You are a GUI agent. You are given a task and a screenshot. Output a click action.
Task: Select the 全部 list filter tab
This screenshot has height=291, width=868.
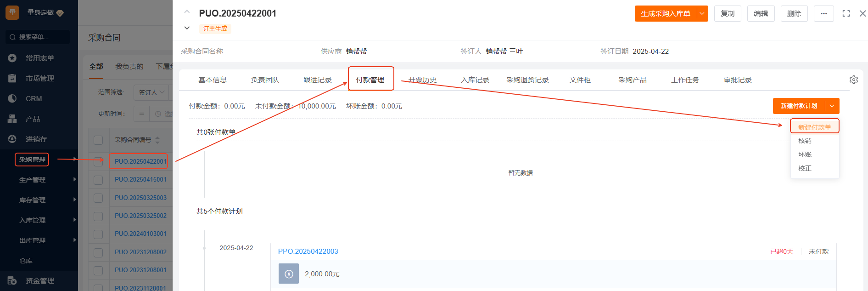pyautogui.click(x=96, y=67)
